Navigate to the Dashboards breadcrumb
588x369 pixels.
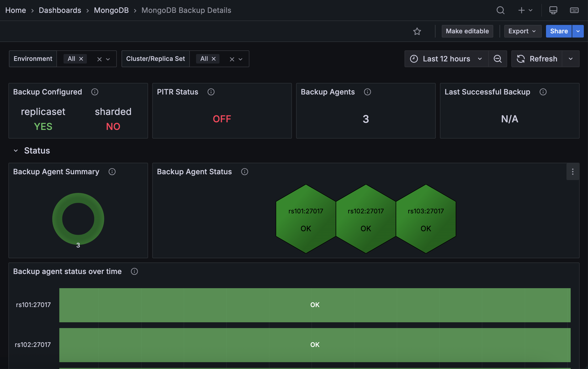pos(60,10)
